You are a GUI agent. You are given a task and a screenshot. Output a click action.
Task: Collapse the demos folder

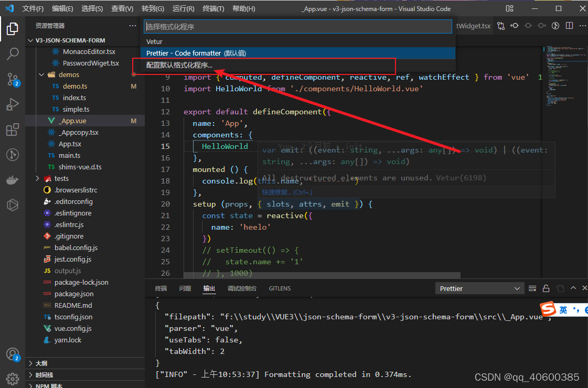click(41, 74)
